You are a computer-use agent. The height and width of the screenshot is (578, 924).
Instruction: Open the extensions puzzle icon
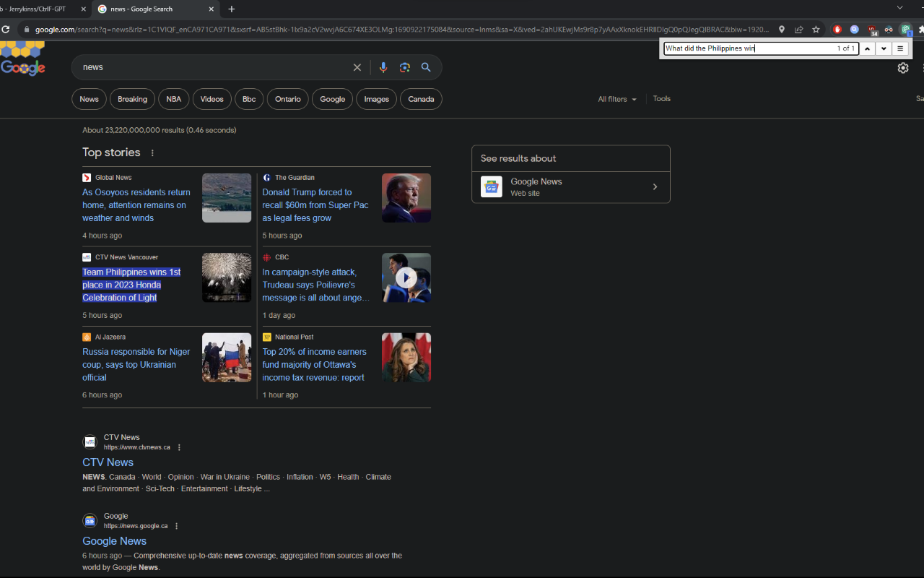(921, 30)
